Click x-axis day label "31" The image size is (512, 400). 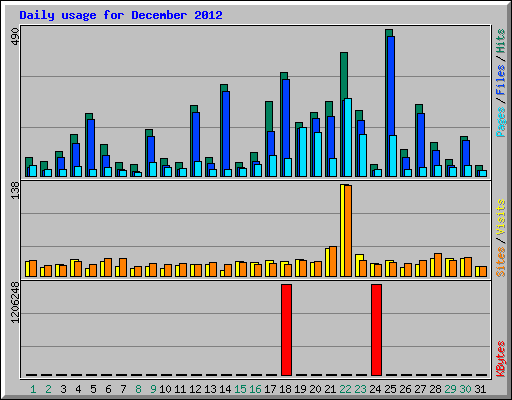(x=480, y=389)
